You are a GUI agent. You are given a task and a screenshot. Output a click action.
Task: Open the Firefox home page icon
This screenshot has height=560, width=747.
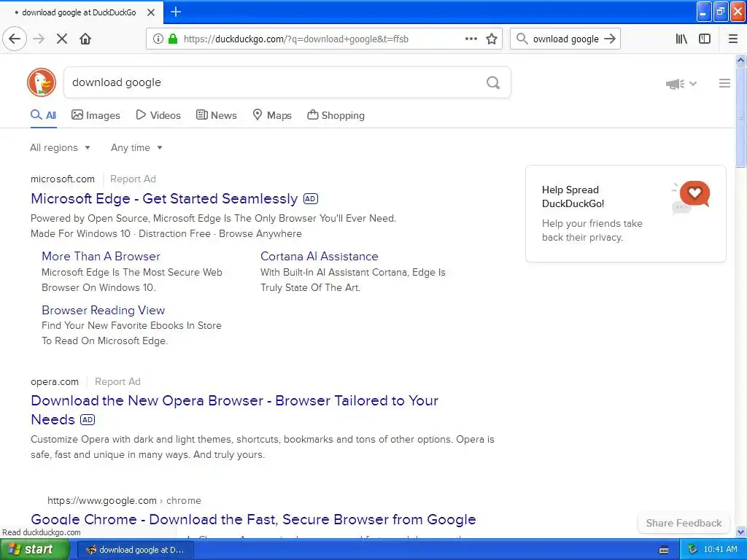tap(85, 39)
